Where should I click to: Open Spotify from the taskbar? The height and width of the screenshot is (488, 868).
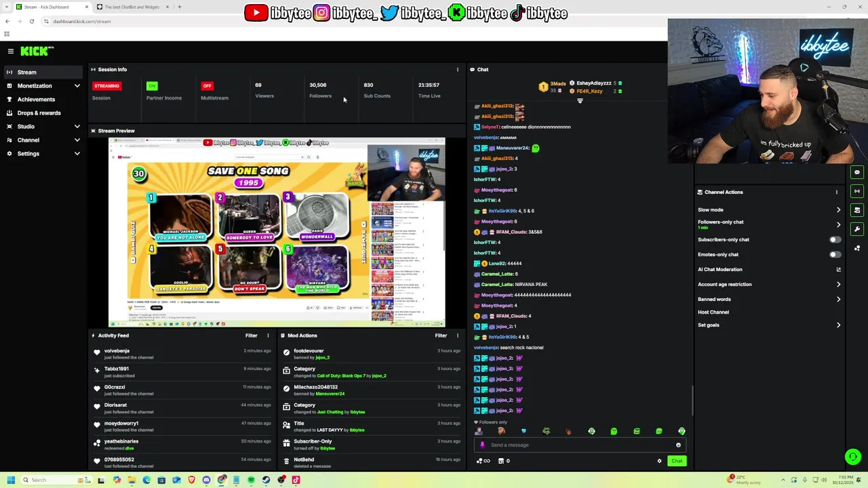click(x=251, y=480)
